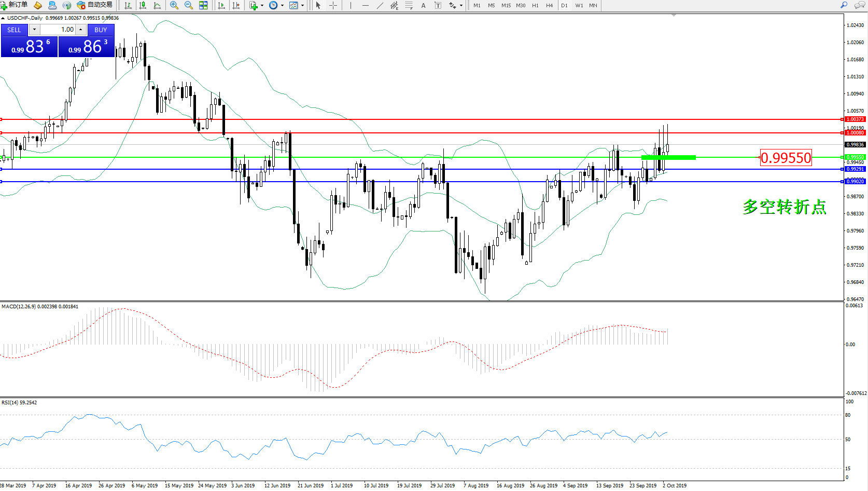Toggle the chart shift button
The width and height of the screenshot is (868, 491).
coord(236,5)
